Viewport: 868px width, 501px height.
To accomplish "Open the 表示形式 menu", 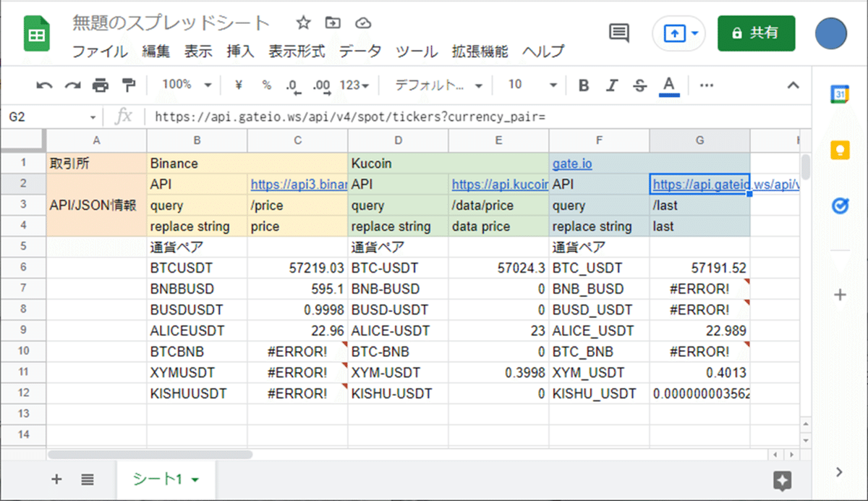I will coord(297,51).
